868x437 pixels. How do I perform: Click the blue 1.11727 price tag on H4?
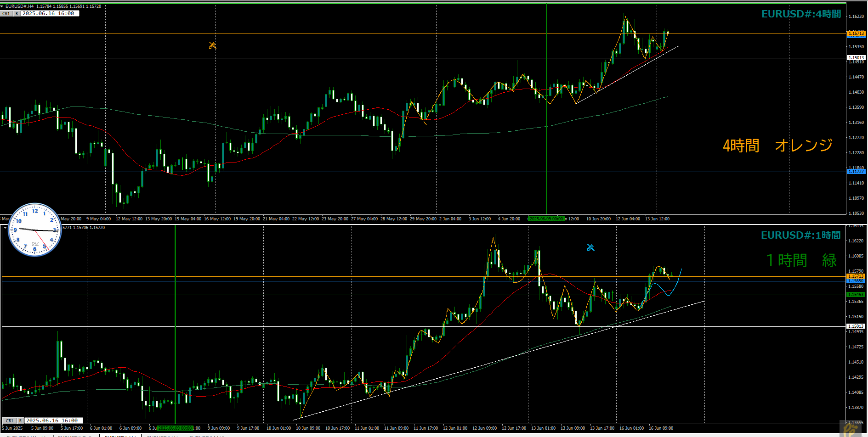tap(856, 172)
